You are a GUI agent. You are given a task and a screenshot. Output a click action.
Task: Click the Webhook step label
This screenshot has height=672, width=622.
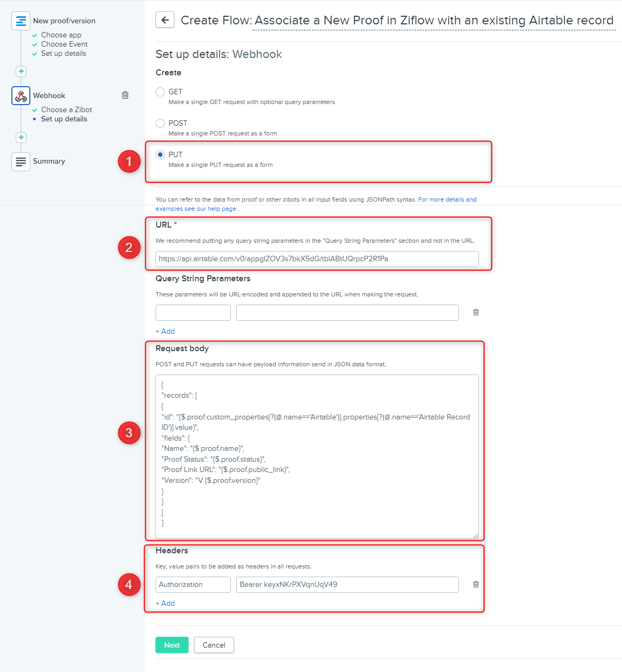[x=49, y=95]
